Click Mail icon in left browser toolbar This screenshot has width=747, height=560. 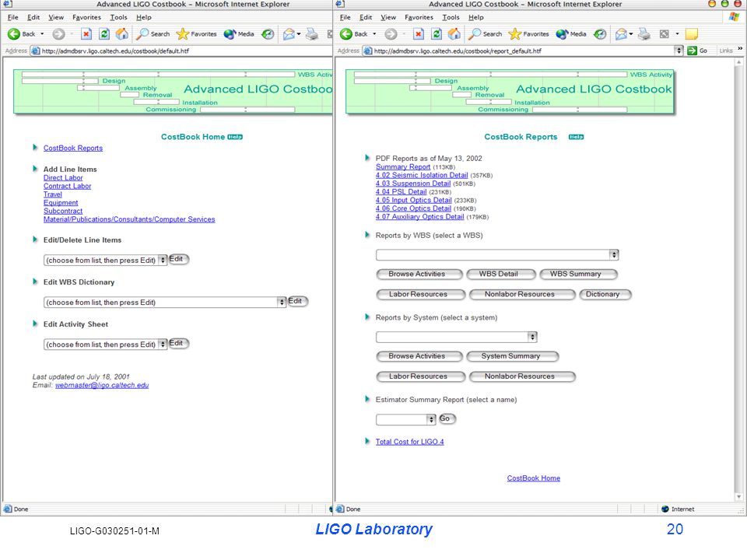pyautogui.click(x=289, y=33)
